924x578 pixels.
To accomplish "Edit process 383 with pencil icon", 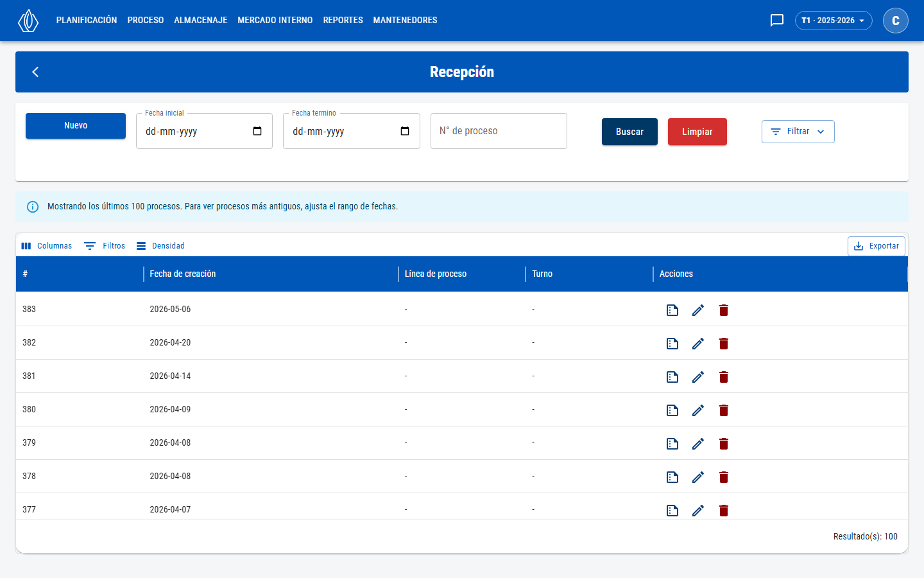I will click(698, 310).
